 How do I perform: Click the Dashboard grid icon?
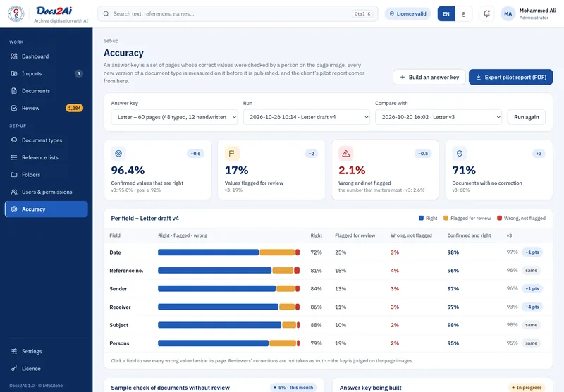pos(14,56)
